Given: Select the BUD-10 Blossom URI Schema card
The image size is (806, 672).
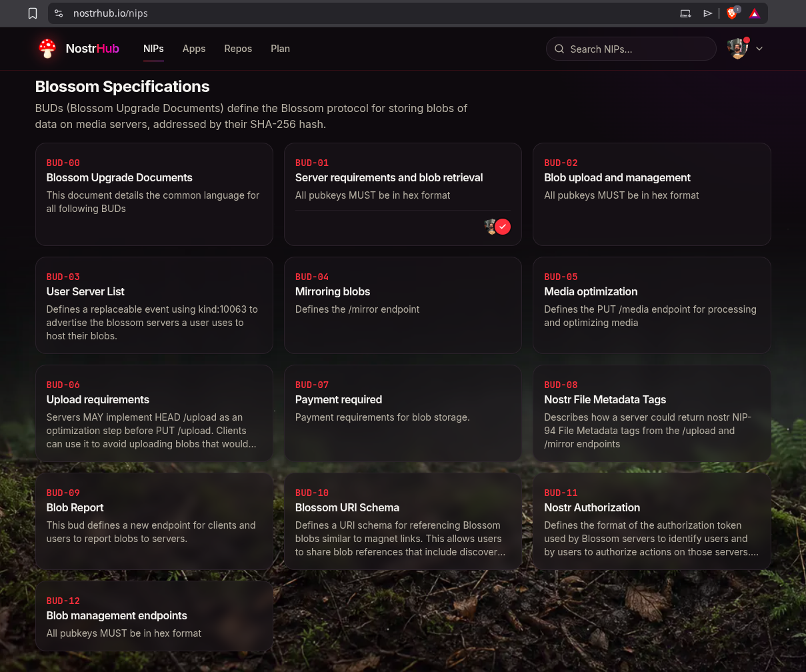Looking at the screenshot, I should tap(403, 521).
